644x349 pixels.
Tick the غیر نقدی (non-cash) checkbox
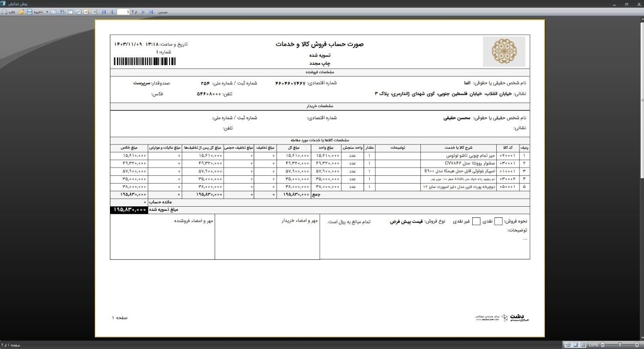[x=476, y=221]
